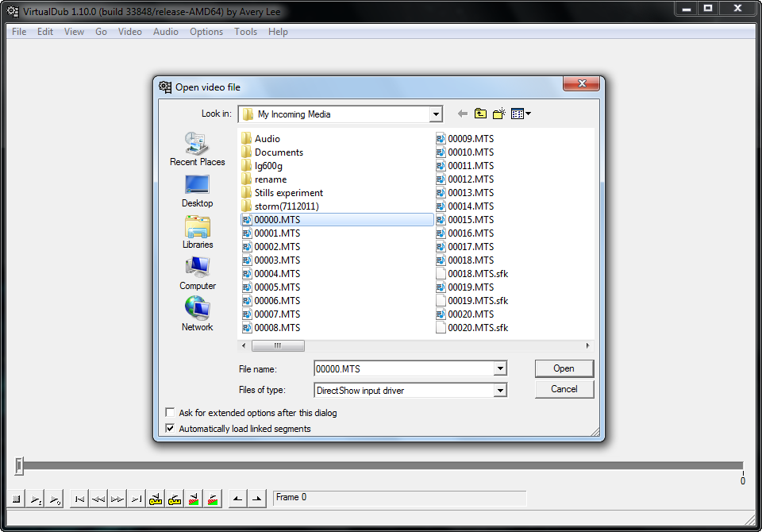Click the File name input field

tap(404, 368)
